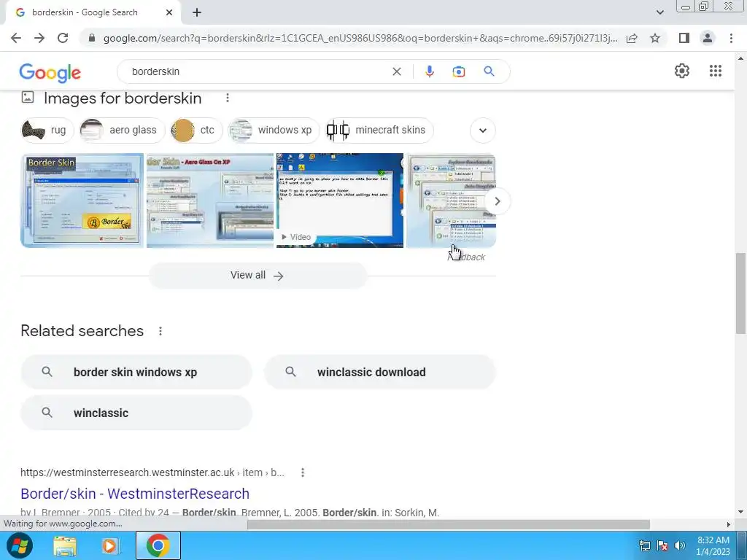Viewport: 747px width, 560px height.
Task: Open options for Images for borderskin
Action: 228,98
